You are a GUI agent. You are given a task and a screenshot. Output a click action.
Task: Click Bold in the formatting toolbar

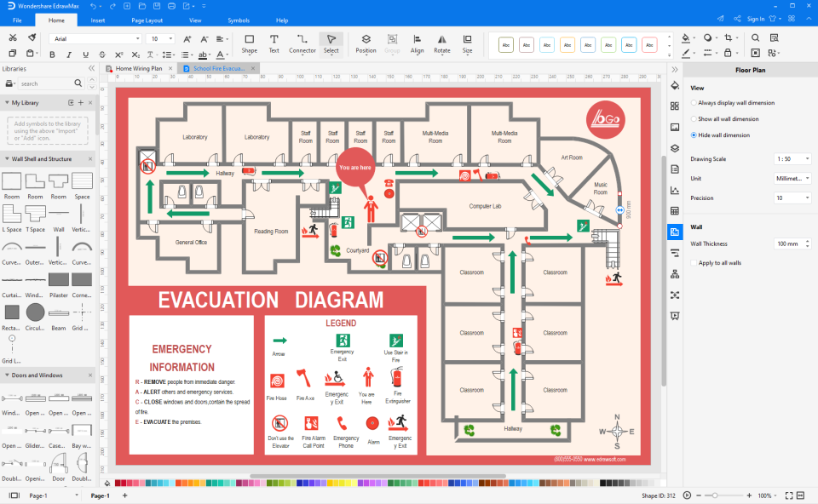[x=54, y=54]
